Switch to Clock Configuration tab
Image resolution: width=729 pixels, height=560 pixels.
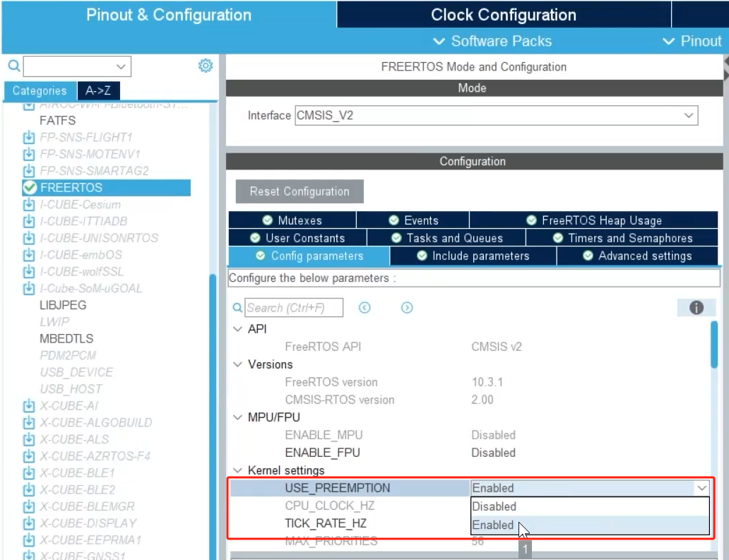click(504, 14)
